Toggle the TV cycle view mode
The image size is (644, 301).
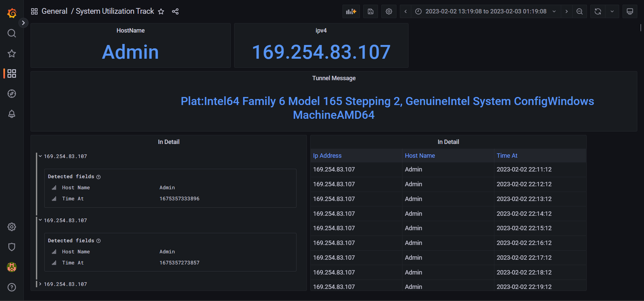[x=630, y=11]
